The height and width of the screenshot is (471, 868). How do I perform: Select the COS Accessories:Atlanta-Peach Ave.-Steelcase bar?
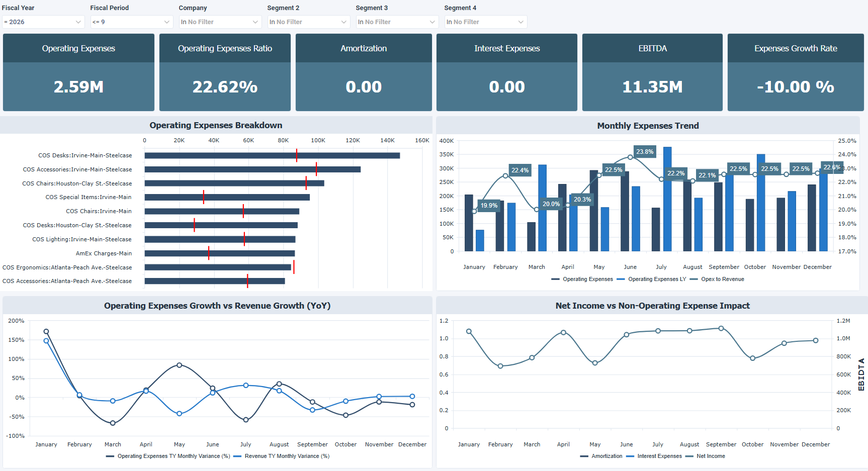215,281
